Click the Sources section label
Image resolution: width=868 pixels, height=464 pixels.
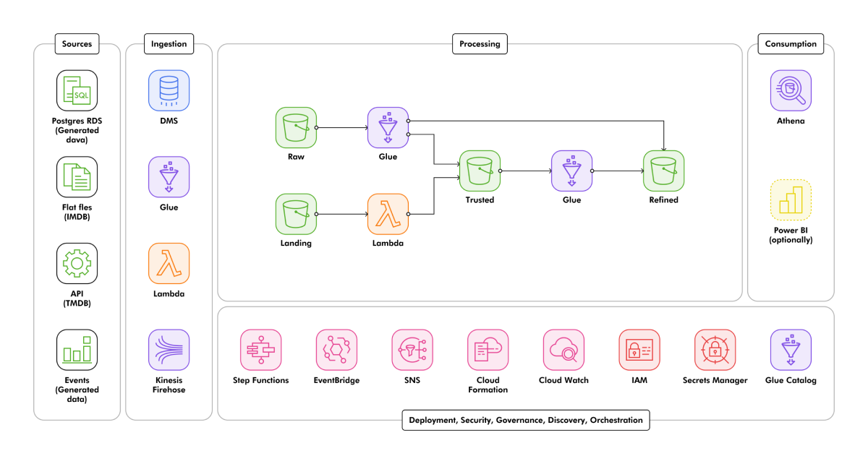click(77, 44)
